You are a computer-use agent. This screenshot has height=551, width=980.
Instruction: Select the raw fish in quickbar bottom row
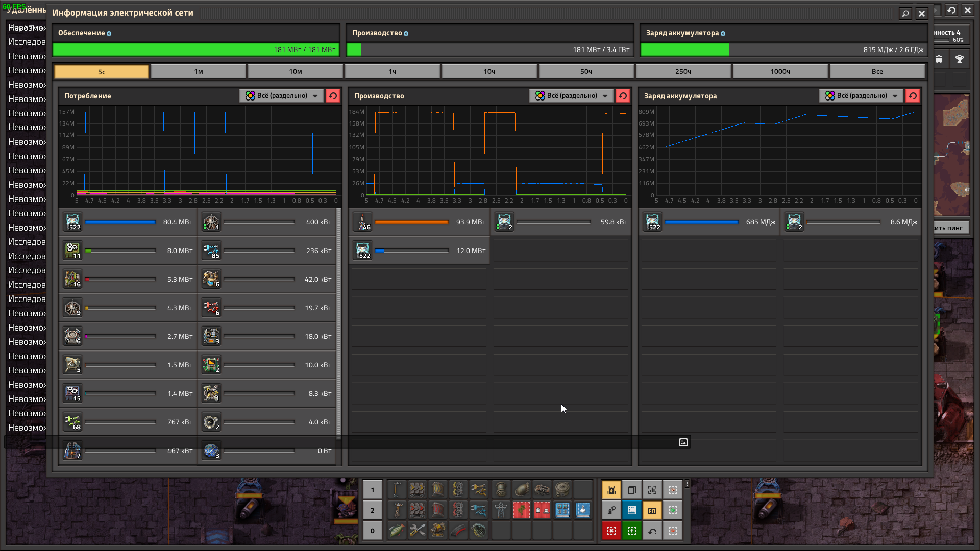coord(397,531)
